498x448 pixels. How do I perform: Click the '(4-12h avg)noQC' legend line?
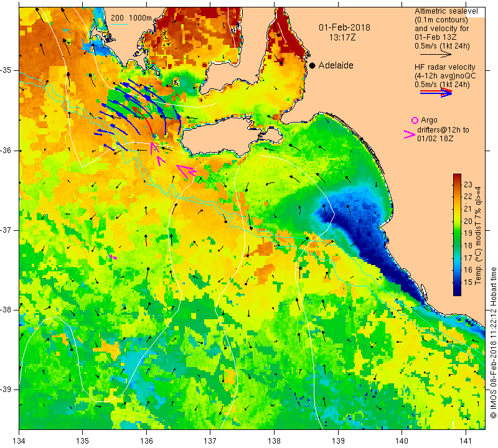click(x=445, y=75)
